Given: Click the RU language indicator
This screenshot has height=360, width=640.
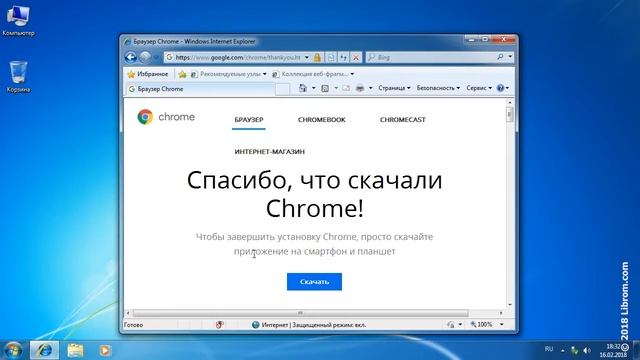Looking at the screenshot, I should pyautogui.click(x=549, y=349).
